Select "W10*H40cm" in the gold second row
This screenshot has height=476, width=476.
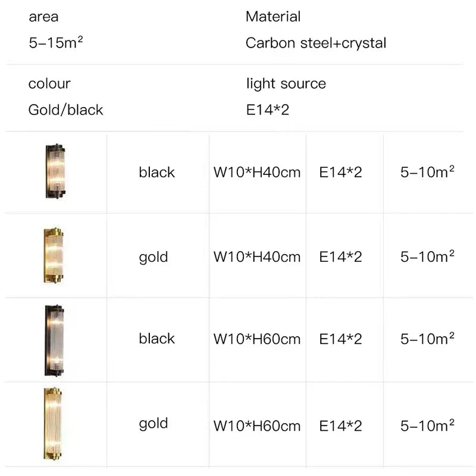(257, 257)
